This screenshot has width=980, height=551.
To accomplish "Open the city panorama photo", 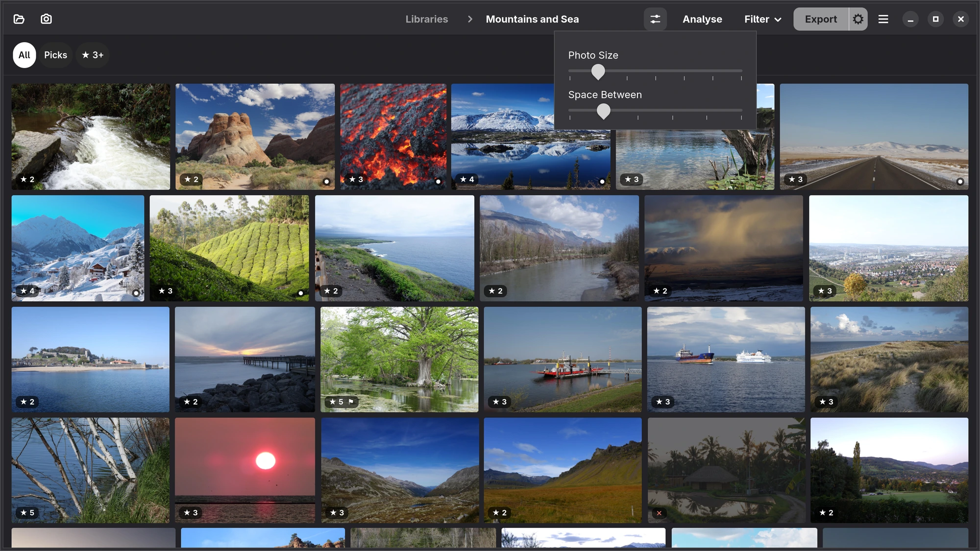I will (888, 248).
